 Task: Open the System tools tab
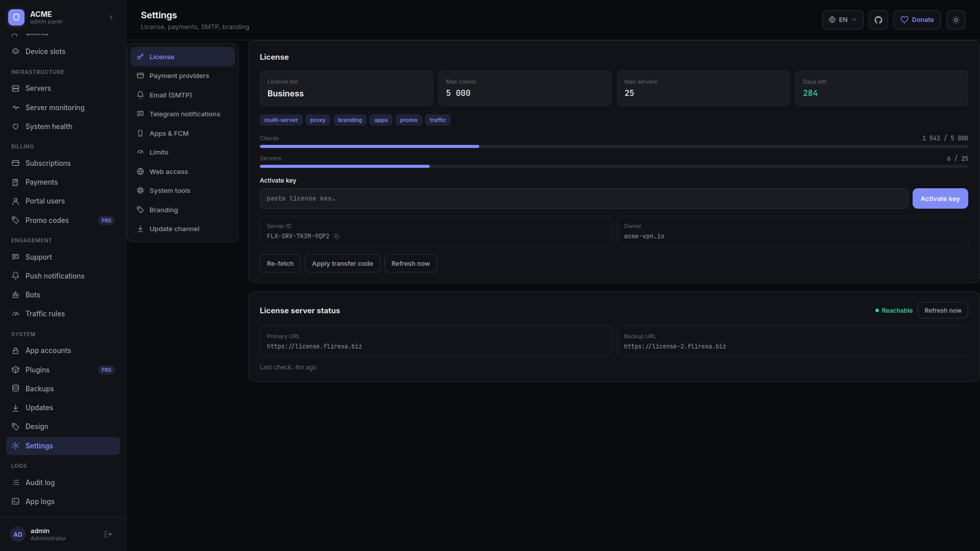click(183, 191)
